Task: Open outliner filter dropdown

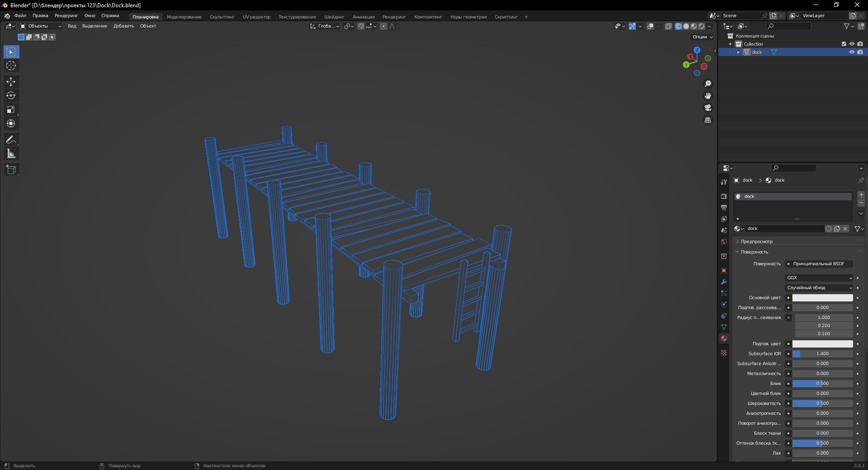Action: click(x=849, y=26)
